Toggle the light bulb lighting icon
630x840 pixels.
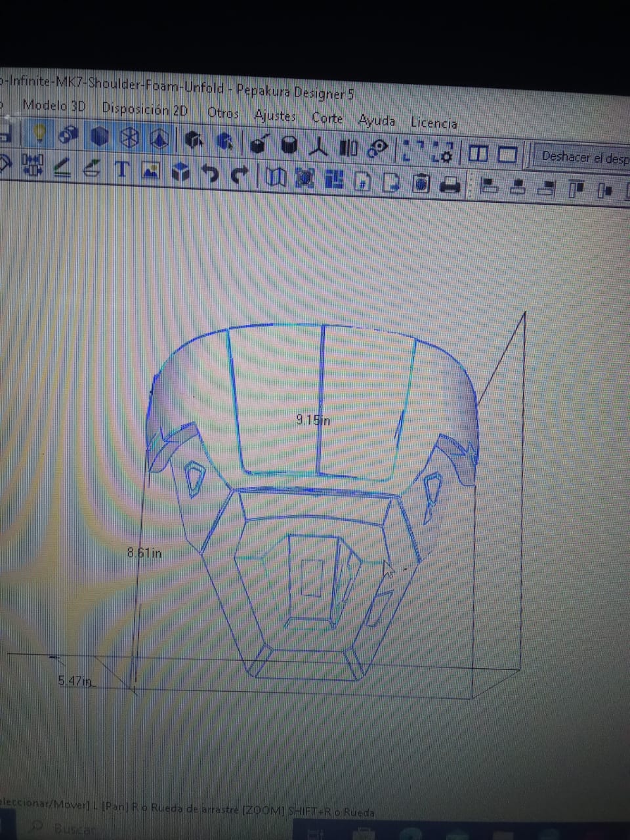(39, 133)
